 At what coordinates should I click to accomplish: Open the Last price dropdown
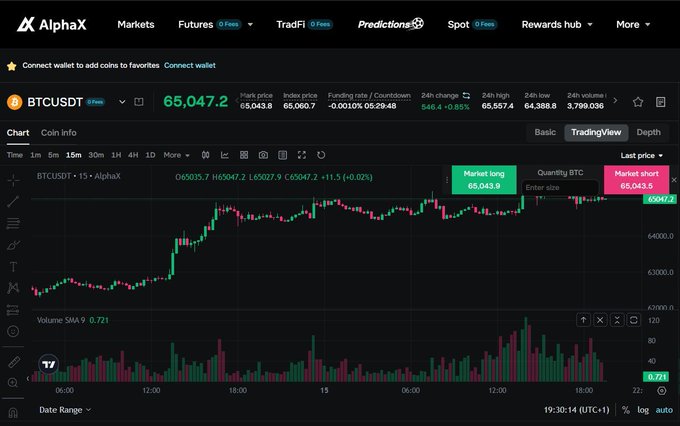[x=641, y=155]
